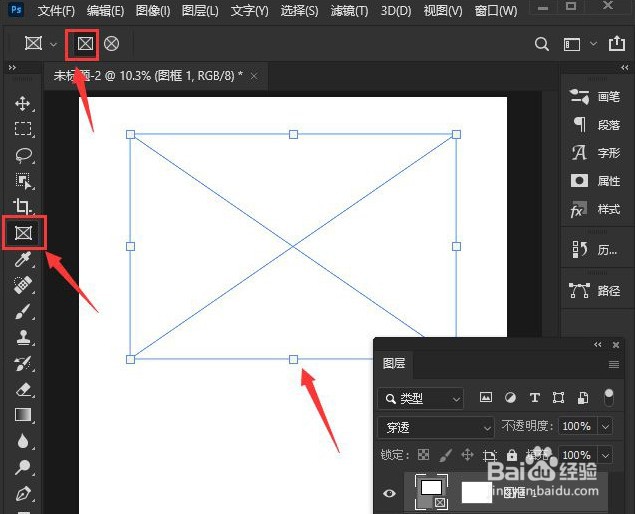The image size is (635, 514).
Task: Hide the 图框 1 layer visibility
Action: tap(390, 493)
